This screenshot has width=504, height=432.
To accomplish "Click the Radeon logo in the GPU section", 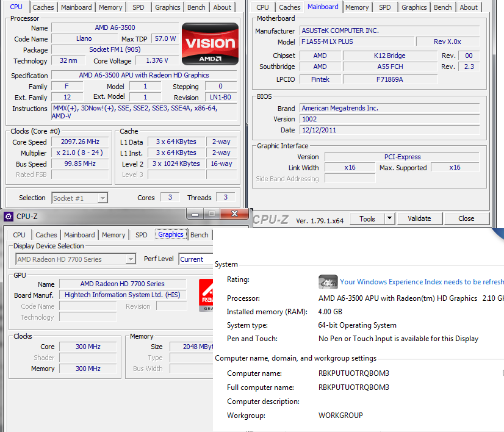I will coord(206,295).
